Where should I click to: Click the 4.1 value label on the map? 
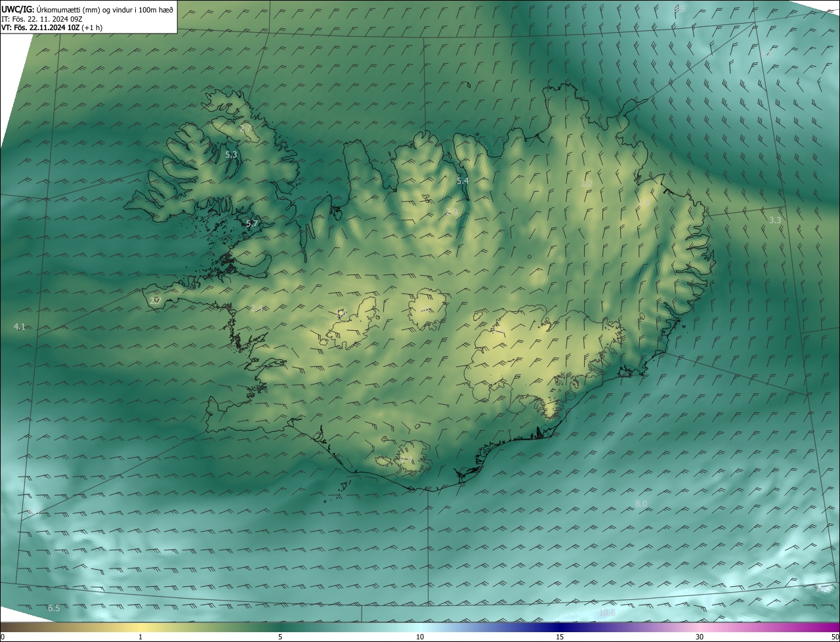[x=19, y=326]
